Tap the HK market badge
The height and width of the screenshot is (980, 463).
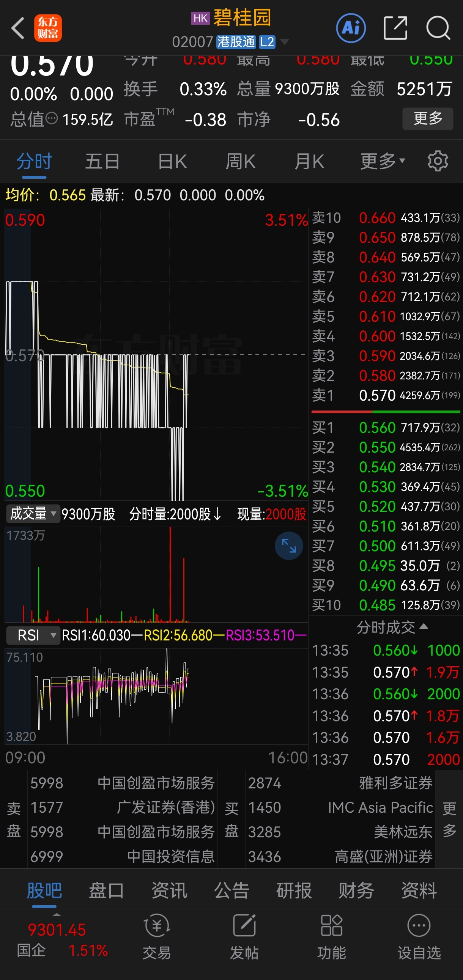pos(200,18)
